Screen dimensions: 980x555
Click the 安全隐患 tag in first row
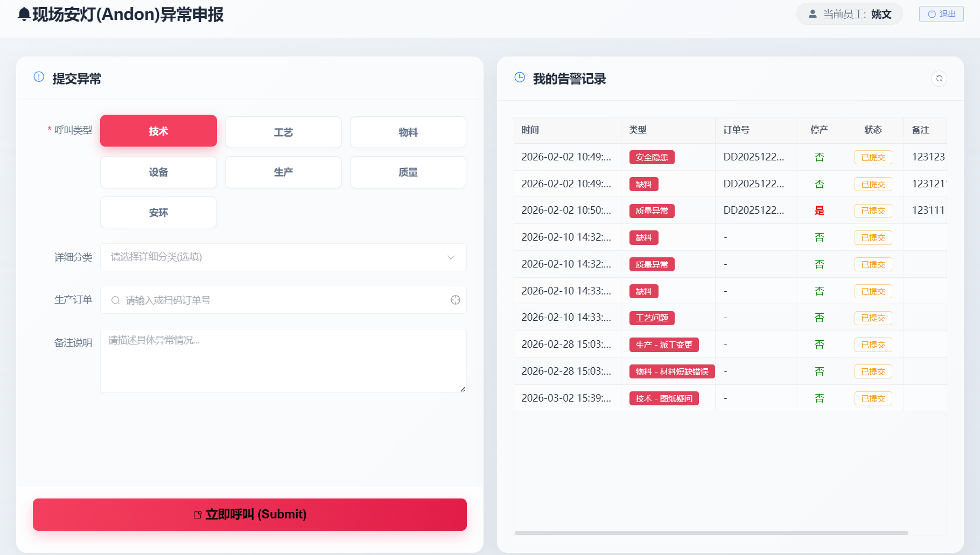tap(652, 157)
